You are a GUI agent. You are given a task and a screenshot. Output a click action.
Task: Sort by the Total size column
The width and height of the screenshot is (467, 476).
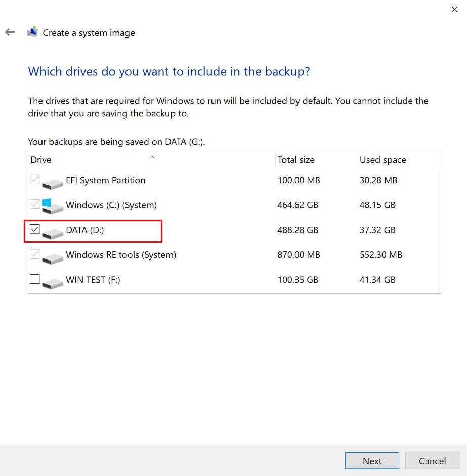point(316,160)
